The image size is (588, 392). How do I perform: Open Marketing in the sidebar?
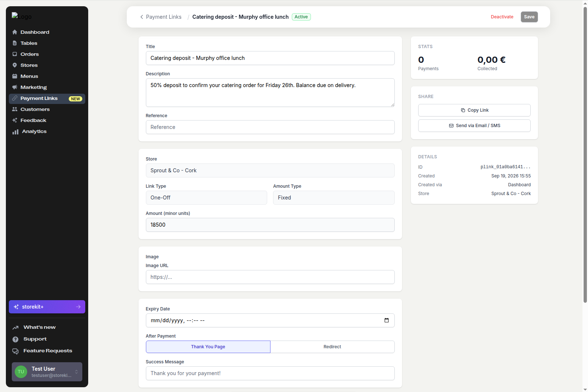pos(47,87)
